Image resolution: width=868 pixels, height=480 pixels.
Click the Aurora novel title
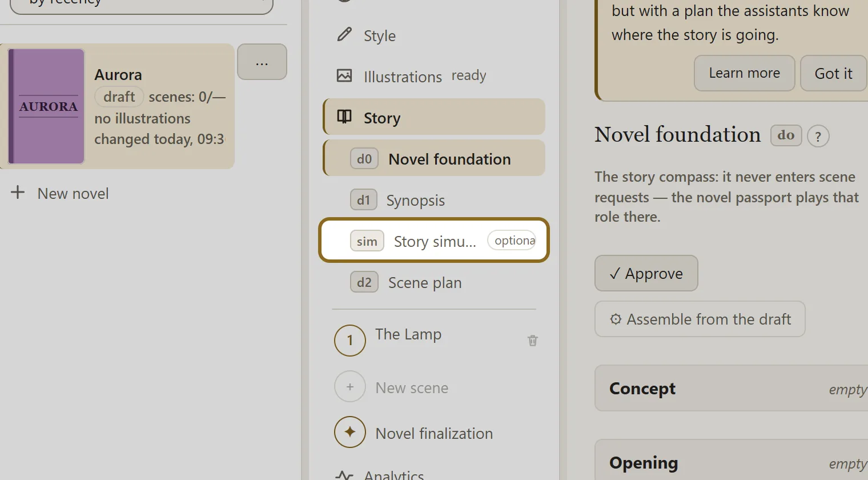click(x=118, y=75)
